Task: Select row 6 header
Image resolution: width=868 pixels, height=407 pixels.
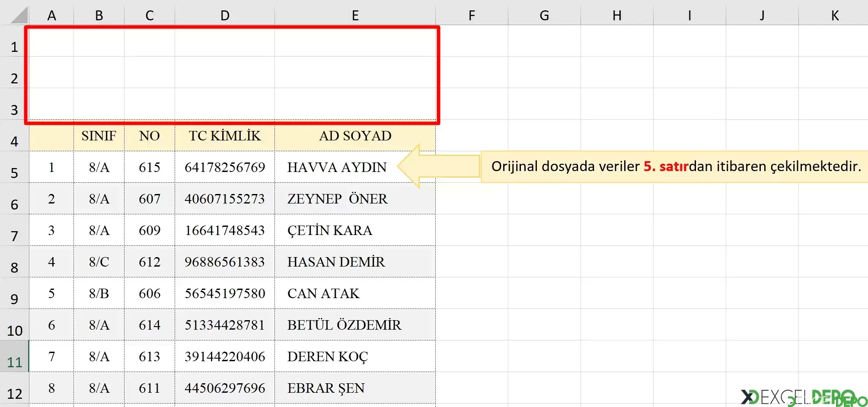Action: 14,198
